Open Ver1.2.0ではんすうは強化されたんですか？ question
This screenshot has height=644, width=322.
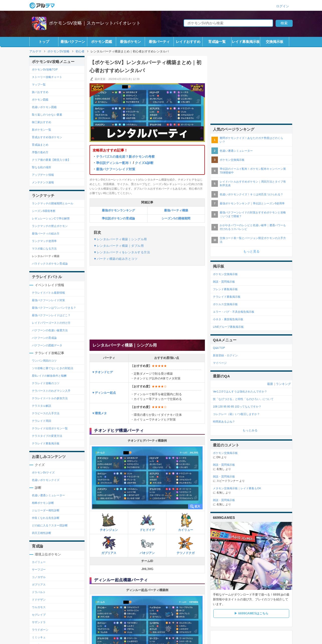(240, 391)
